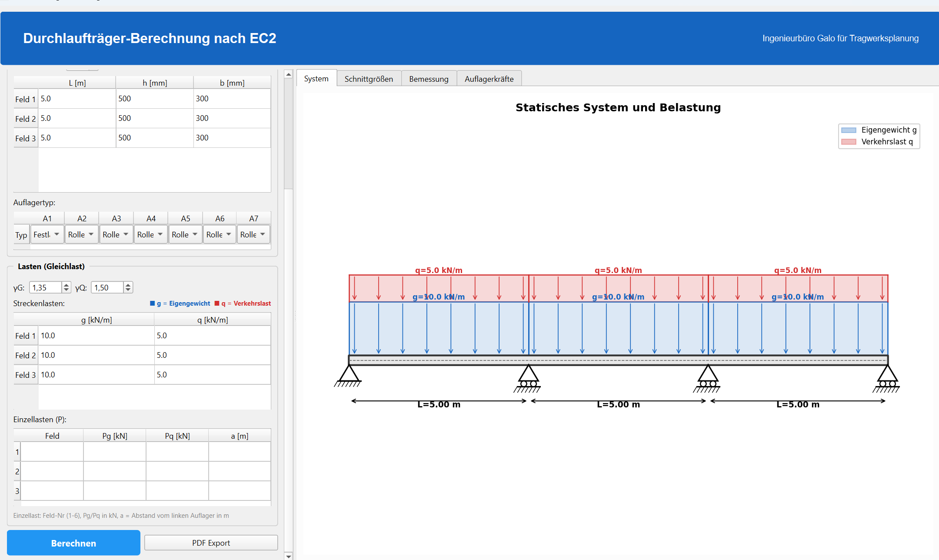The image size is (939, 560).
Task: Decrease the γG value with down arrow
Action: point(66,290)
